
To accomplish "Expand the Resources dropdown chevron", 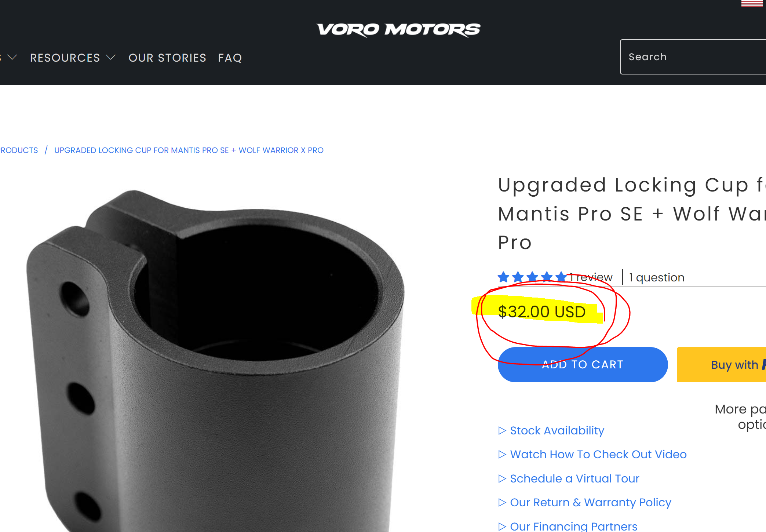I will point(110,58).
